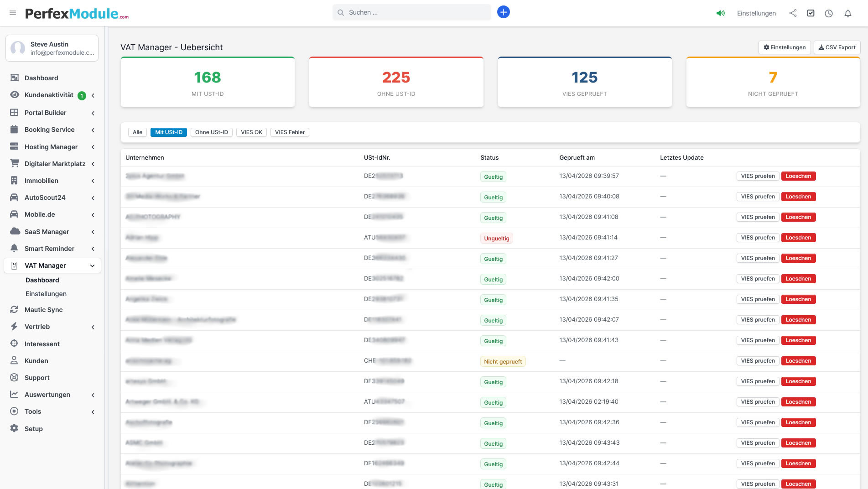Open the notifications bell
The width and height of the screenshot is (868, 489).
[x=847, y=13]
